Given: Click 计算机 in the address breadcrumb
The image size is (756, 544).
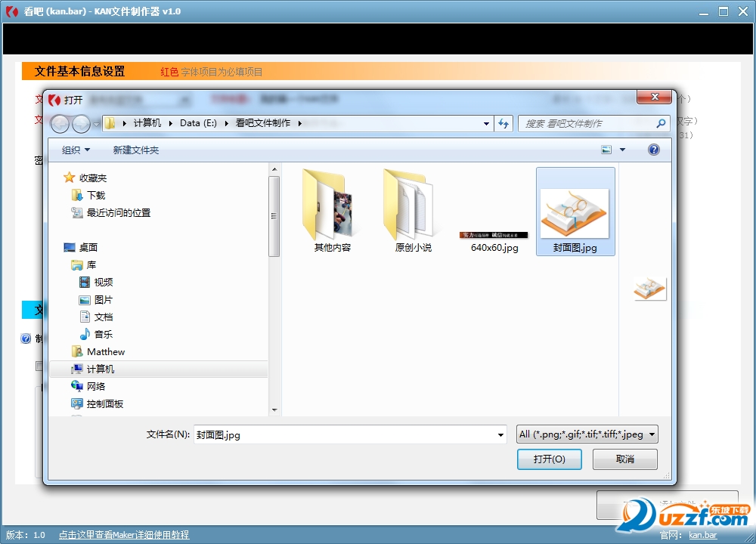Looking at the screenshot, I should 147,123.
